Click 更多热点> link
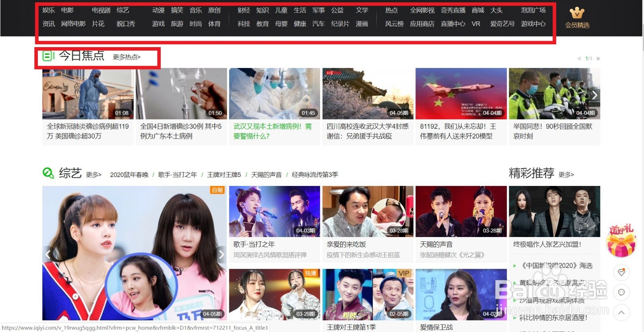The image size is (644, 332). (127, 57)
